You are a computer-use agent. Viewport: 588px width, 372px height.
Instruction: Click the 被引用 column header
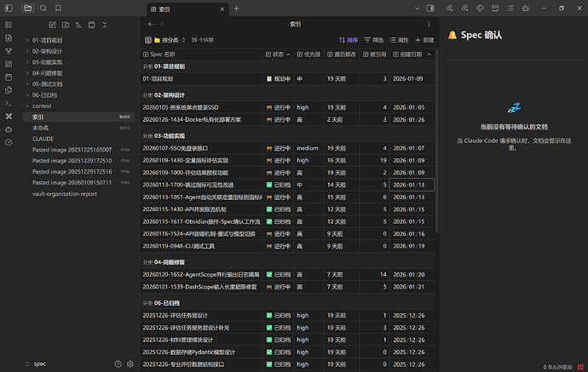point(374,54)
